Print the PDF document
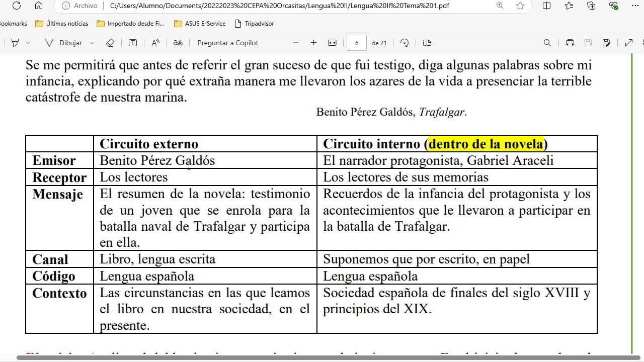The image size is (644, 362). (x=570, y=43)
